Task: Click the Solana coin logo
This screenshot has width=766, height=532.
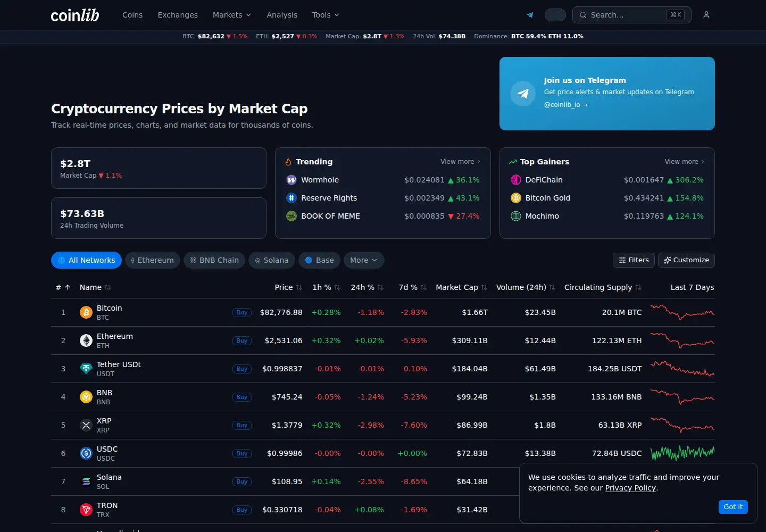Action: click(86, 481)
